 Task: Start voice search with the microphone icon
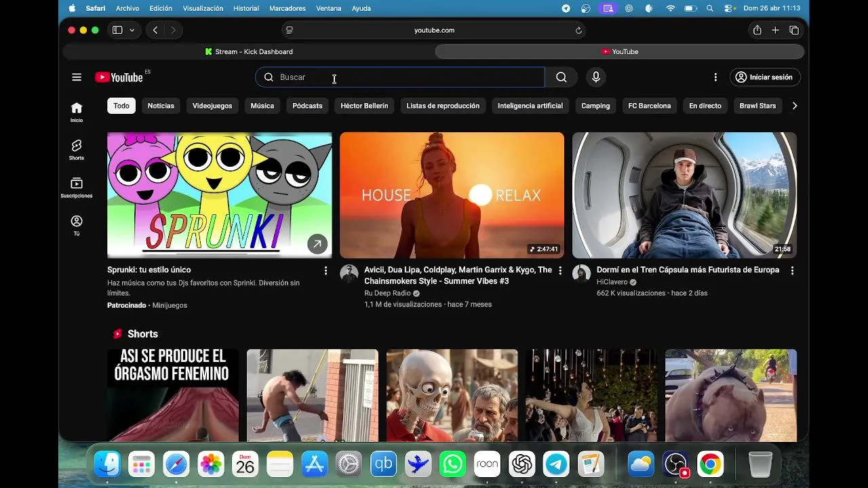tap(596, 77)
